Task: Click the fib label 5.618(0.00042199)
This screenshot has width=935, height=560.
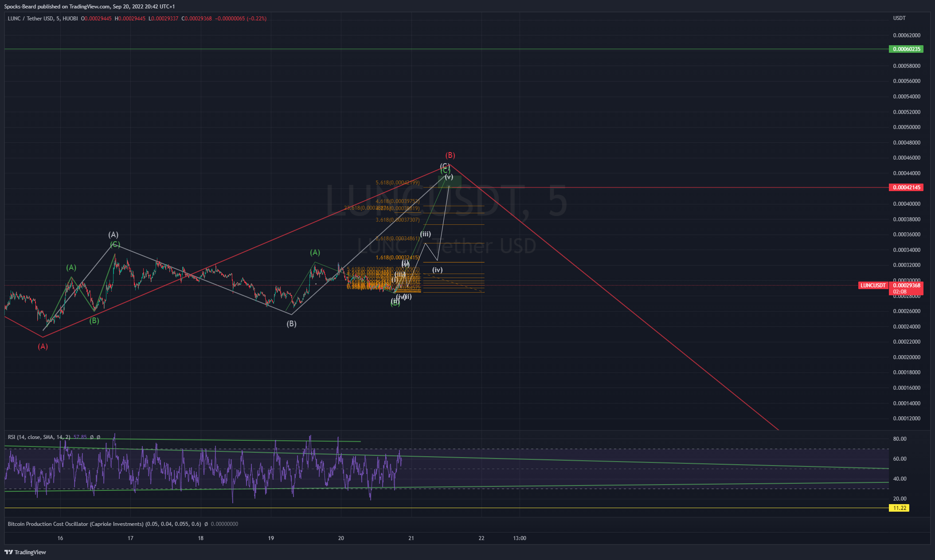Action: (397, 183)
